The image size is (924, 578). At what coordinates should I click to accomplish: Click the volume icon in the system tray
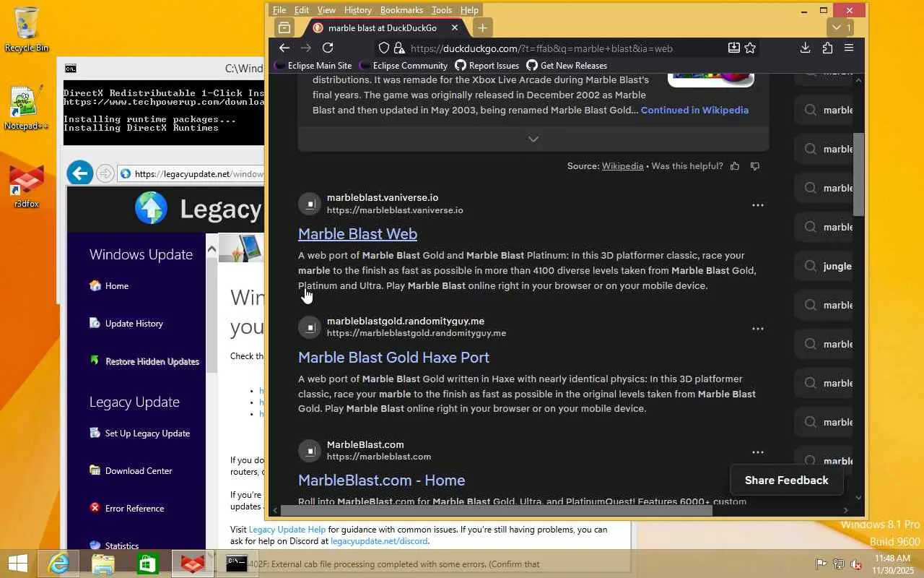click(855, 564)
